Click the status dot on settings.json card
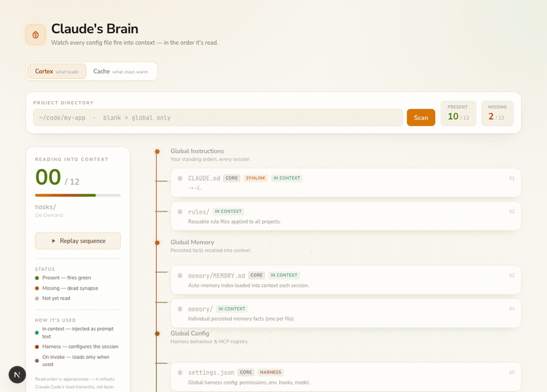 coord(180,372)
